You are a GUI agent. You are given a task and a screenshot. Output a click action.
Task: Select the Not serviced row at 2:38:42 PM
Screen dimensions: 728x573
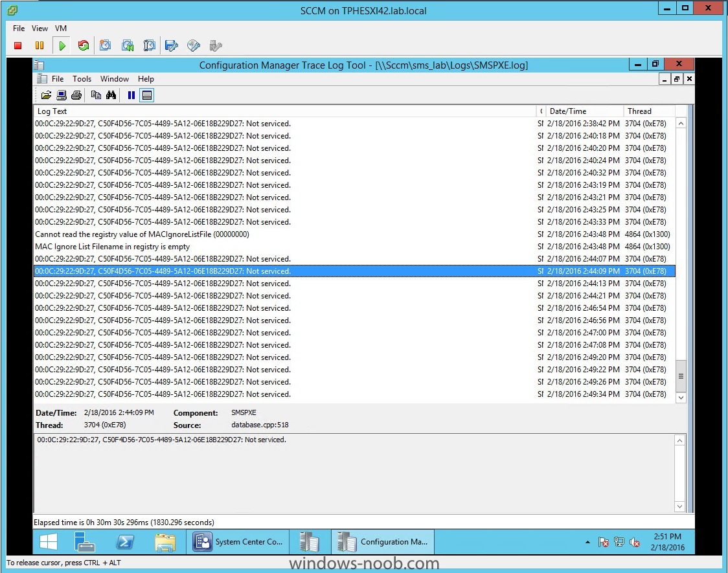pos(355,124)
